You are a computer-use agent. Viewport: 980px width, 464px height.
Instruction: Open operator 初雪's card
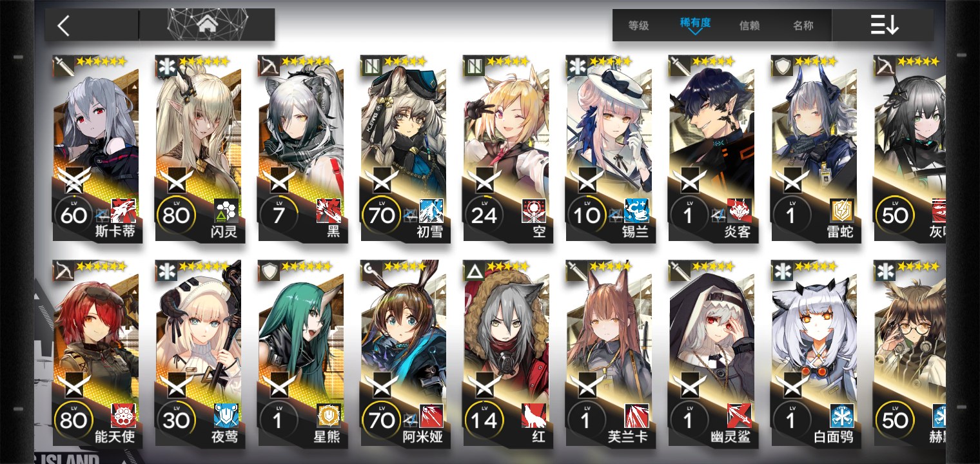coord(404,148)
